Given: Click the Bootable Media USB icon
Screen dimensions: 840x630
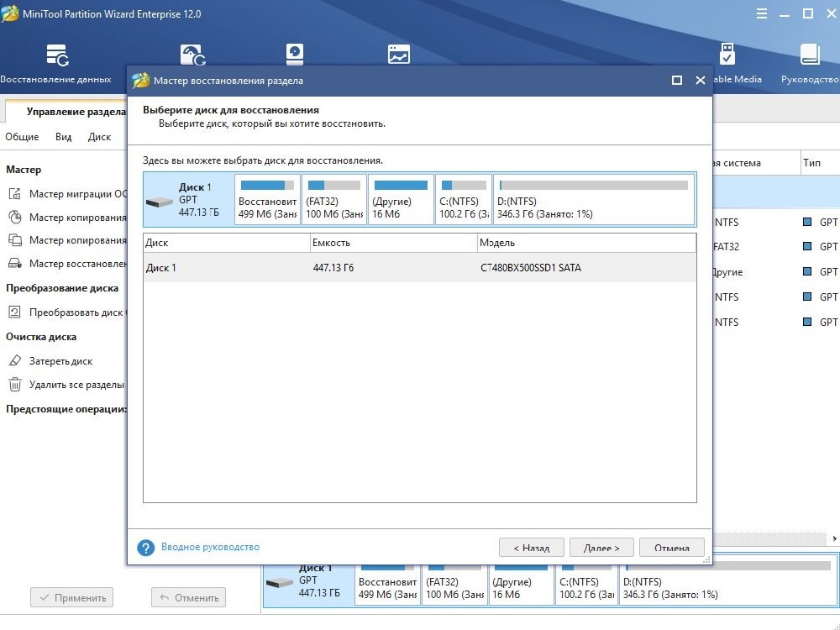Looking at the screenshot, I should [x=727, y=54].
